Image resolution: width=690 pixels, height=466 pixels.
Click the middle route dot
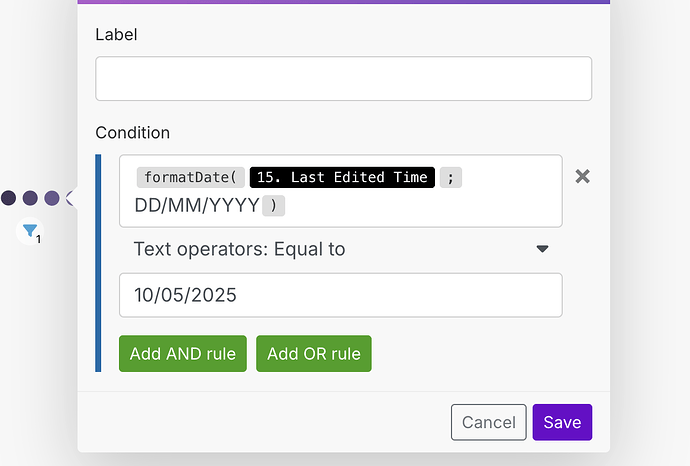(x=30, y=198)
